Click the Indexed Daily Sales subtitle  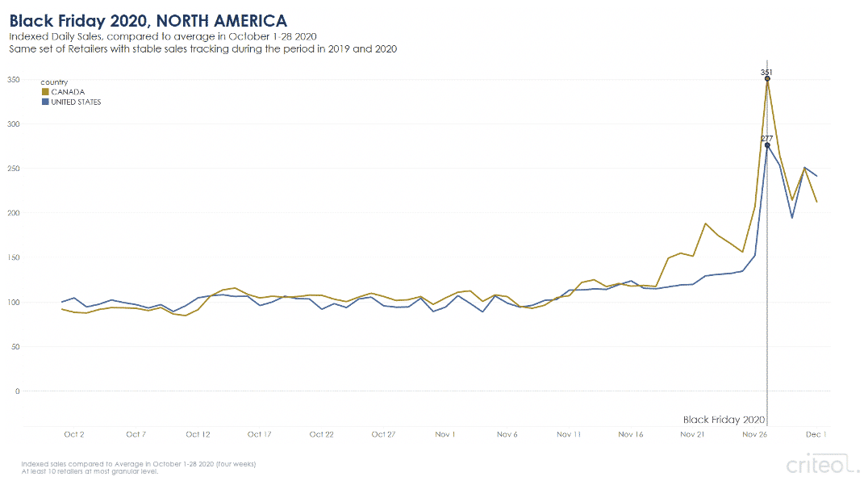(x=163, y=36)
